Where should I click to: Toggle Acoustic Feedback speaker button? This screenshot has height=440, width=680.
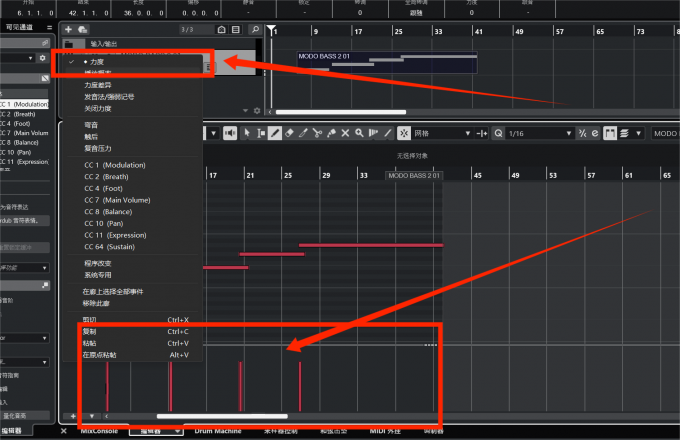pos(230,133)
